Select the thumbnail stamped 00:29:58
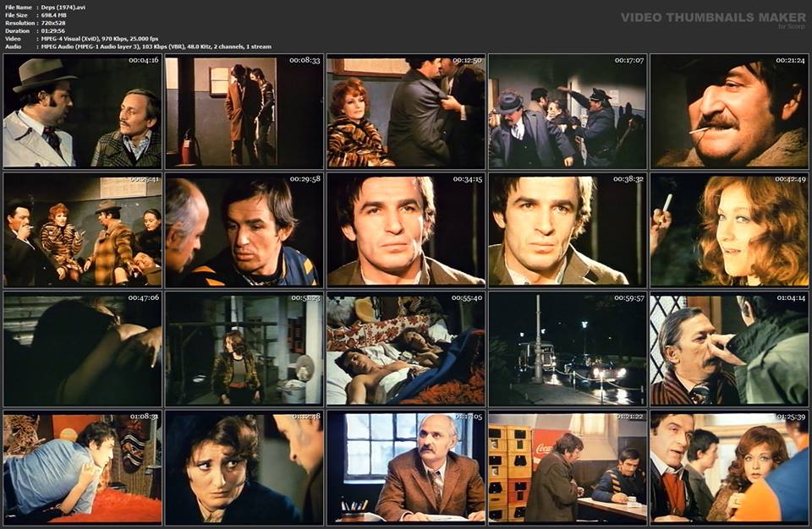812x529 pixels. (244, 231)
